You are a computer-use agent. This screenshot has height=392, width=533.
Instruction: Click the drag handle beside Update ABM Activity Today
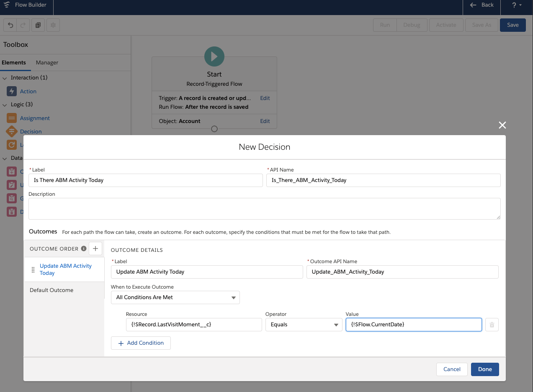[x=33, y=270]
